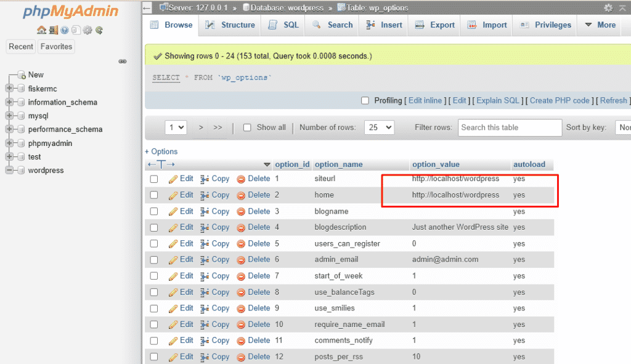Click red Delete icon for posts_per_rss row
Screen dimensions: 631x364
point(241,357)
